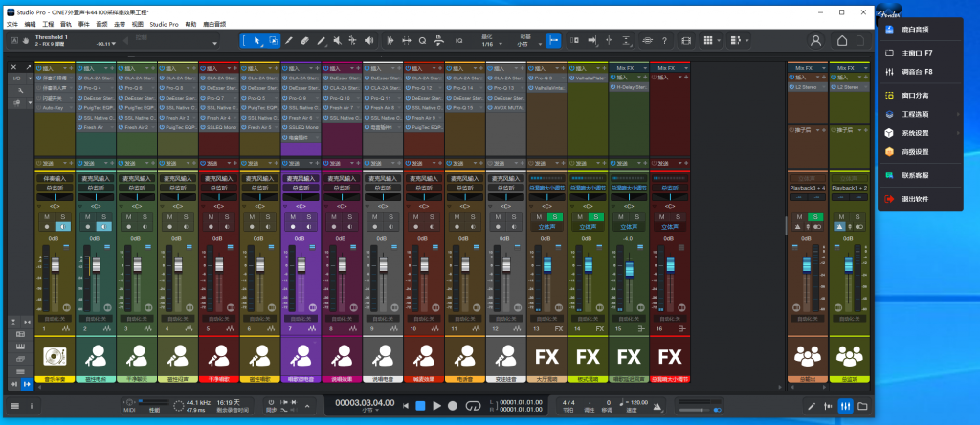Click the user account profile icon
The image size is (980, 425).
[x=815, y=40]
